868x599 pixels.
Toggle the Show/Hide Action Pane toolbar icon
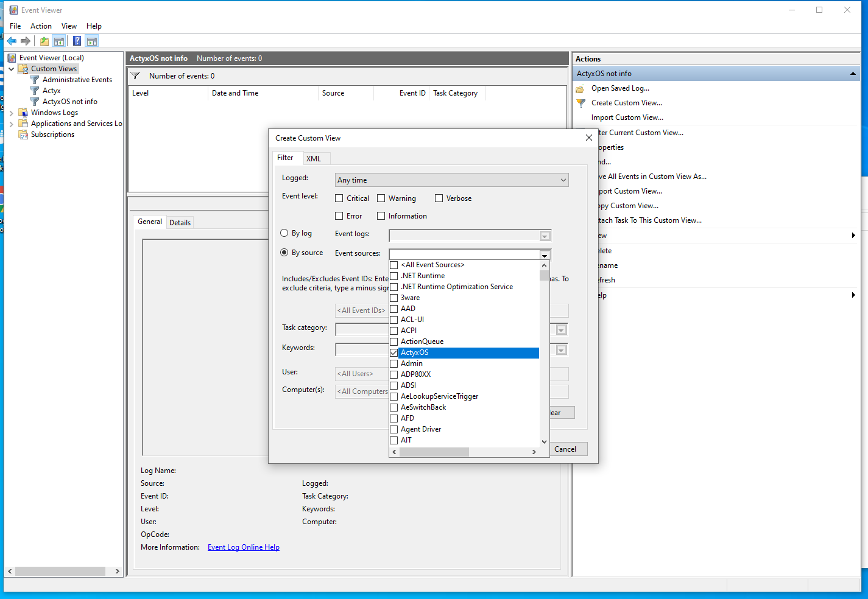point(92,41)
